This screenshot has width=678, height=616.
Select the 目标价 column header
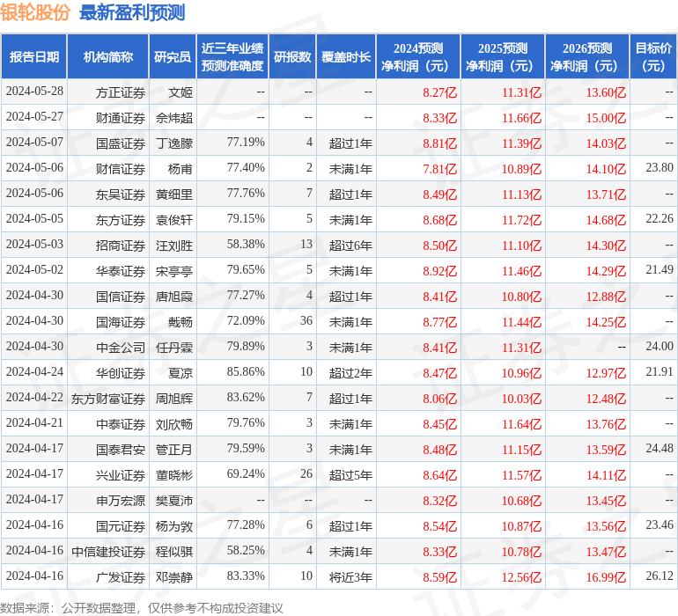(653, 57)
